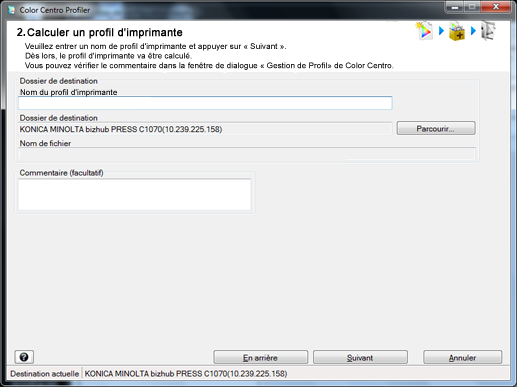The width and height of the screenshot is (517, 387).
Task: Focus the Nom du profil d'imprimante field
Action: [x=205, y=103]
